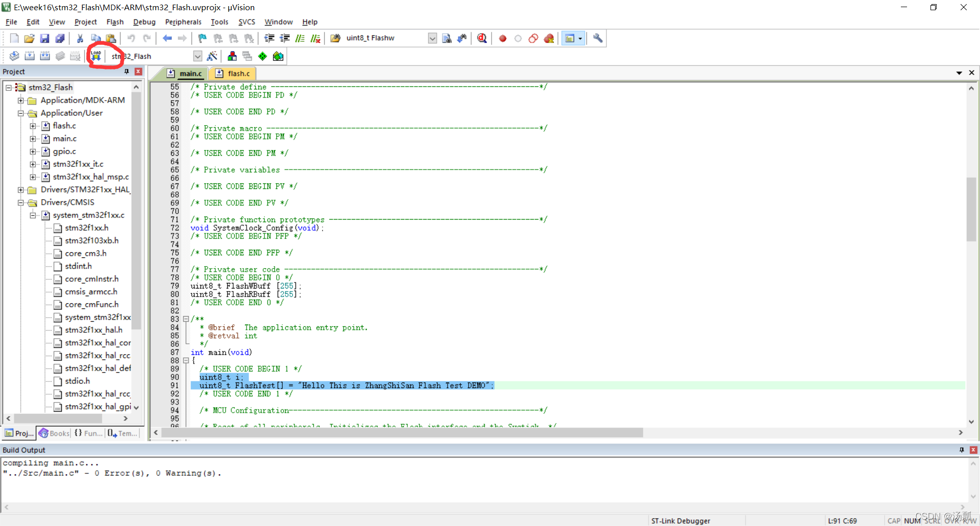
Task: Switch to the main.c editor tab
Action: (185, 74)
